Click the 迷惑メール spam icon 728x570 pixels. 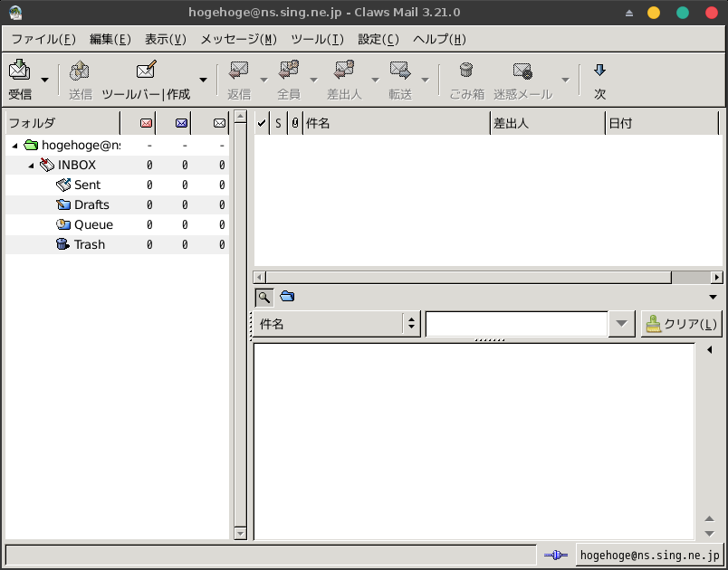click(x=522, y=71)
